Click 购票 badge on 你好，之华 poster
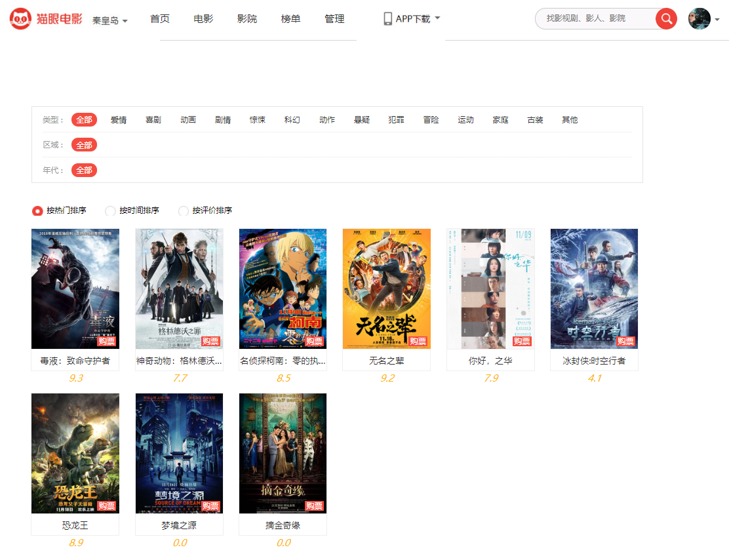 coord(522,342)
